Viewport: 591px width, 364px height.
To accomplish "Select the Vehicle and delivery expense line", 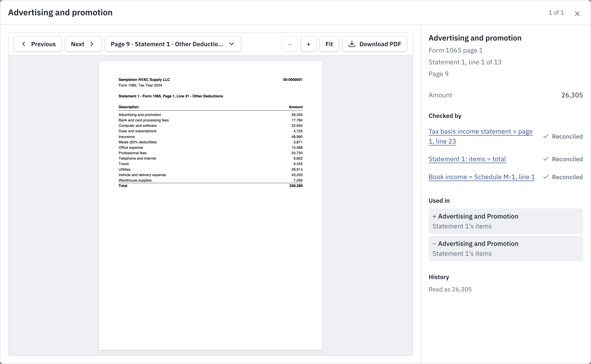I will pyautogui.click(x=211, y=175).
